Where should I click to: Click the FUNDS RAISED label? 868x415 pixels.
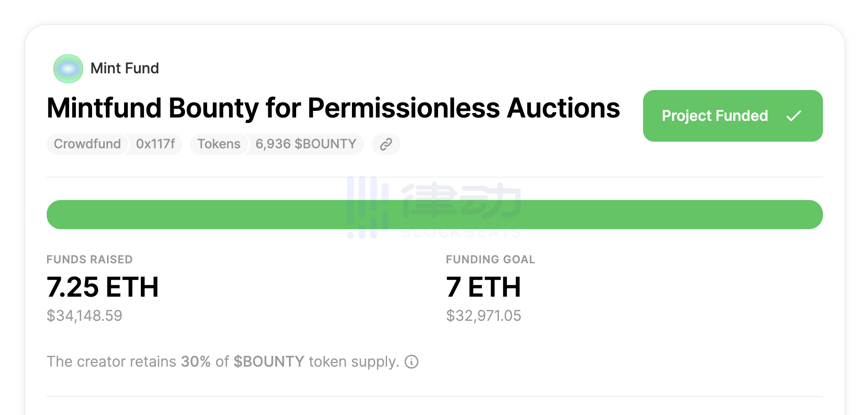[90, 260]
